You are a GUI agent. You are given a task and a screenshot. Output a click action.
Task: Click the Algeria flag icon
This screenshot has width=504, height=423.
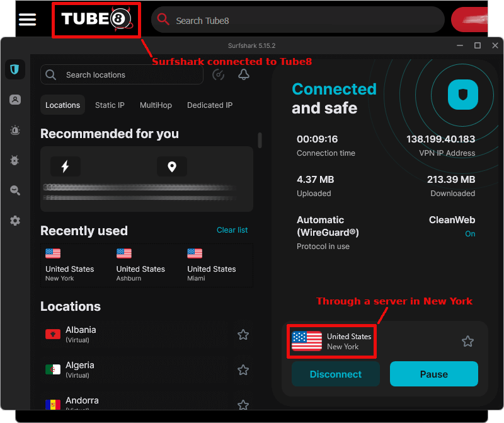click(53, 370)
